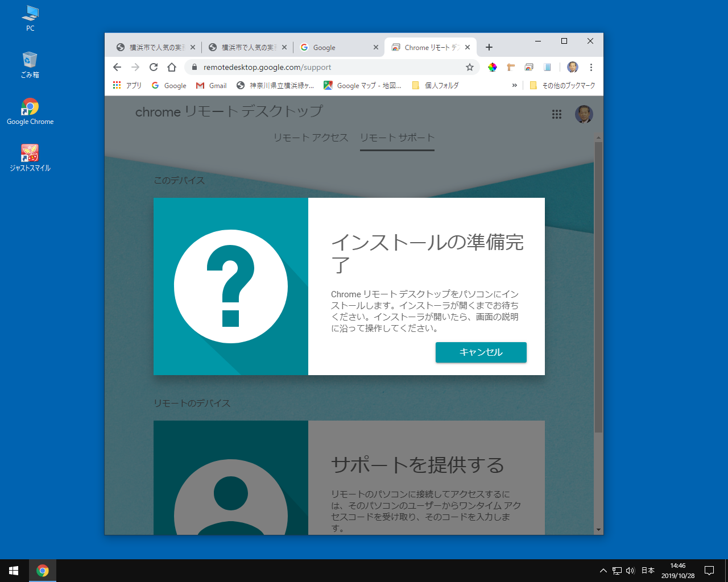Close the Chrome リモート デスクトップ tab
728x582 pixels.
pyautogui.click(x=468, y=47)
